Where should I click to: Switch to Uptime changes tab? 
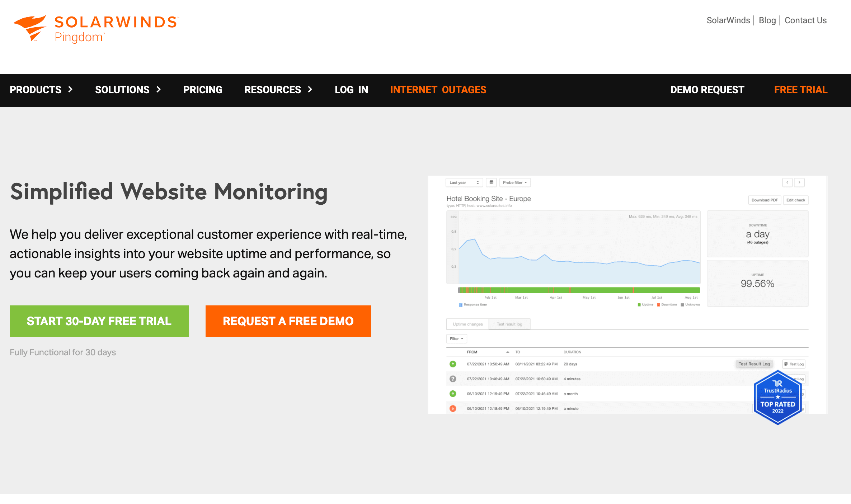467,324
